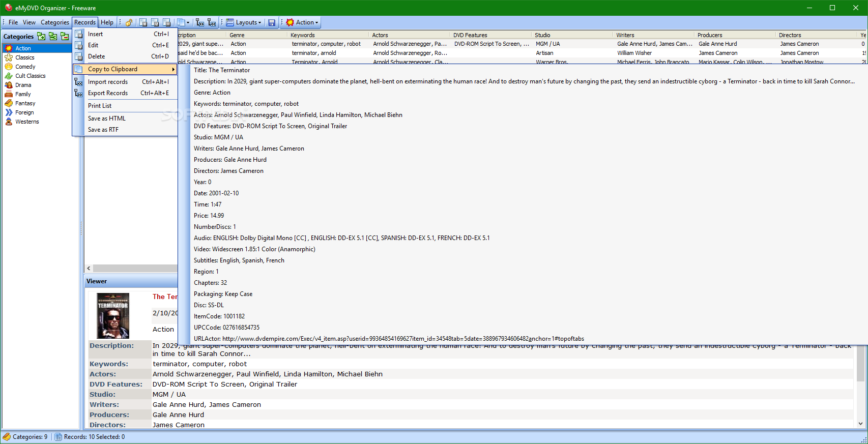868x444 pixels.
Task: Click the Westerns category icon
Action: click(9, 122)
